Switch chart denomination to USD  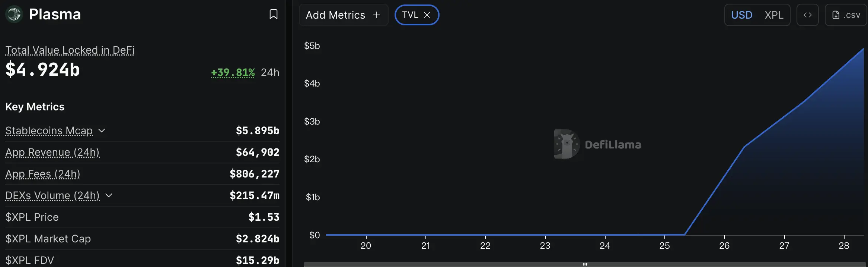741,15
